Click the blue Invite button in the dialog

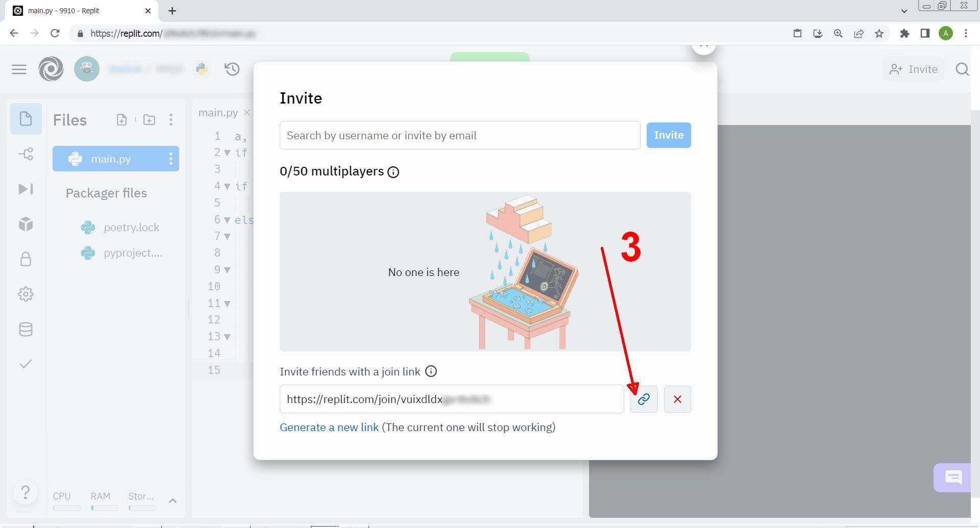tap(669, 135)
